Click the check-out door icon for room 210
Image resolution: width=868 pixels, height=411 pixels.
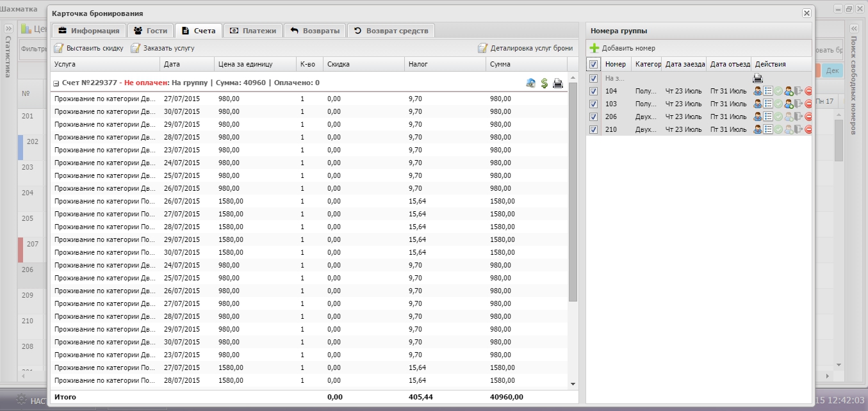pos(798,129)
